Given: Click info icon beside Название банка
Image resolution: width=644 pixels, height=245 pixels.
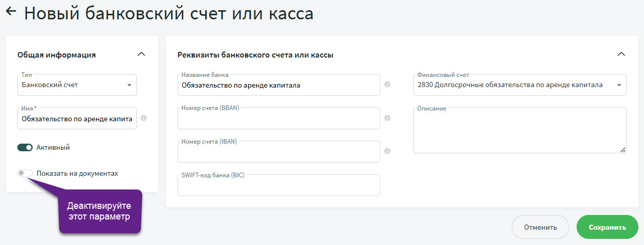Looking at the screenshot, I should coord(387,85).
